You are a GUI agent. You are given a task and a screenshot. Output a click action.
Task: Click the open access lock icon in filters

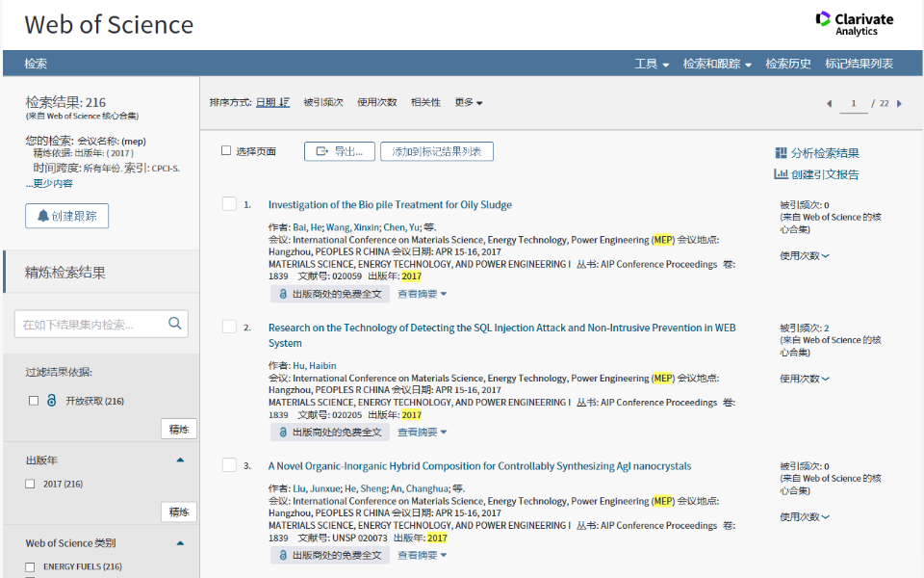[x=52, y=401]
